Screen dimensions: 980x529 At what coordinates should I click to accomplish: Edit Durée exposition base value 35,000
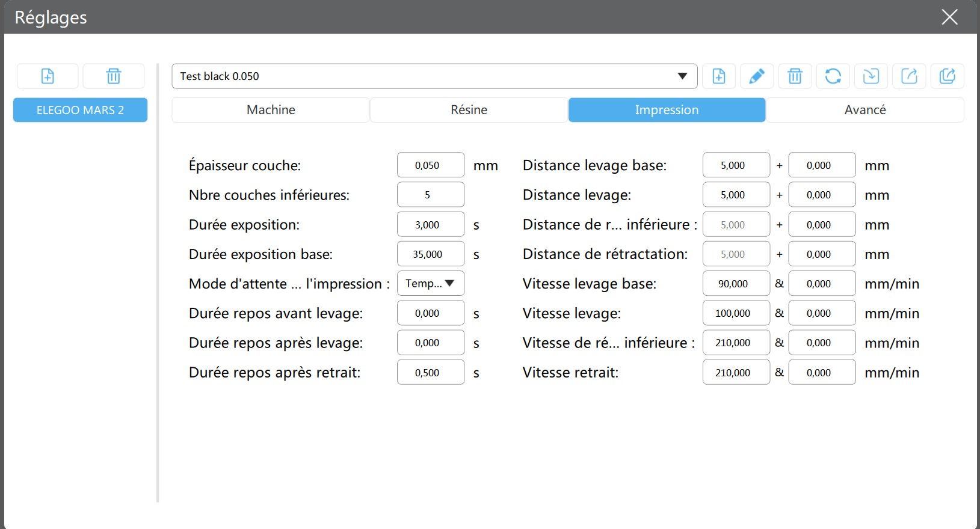point(431,254)
